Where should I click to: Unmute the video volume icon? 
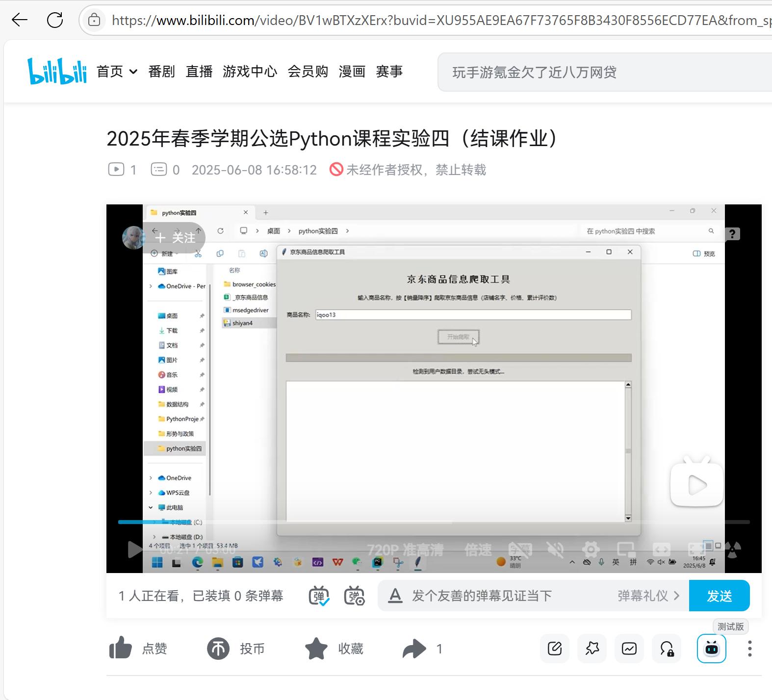pos(556,550)
